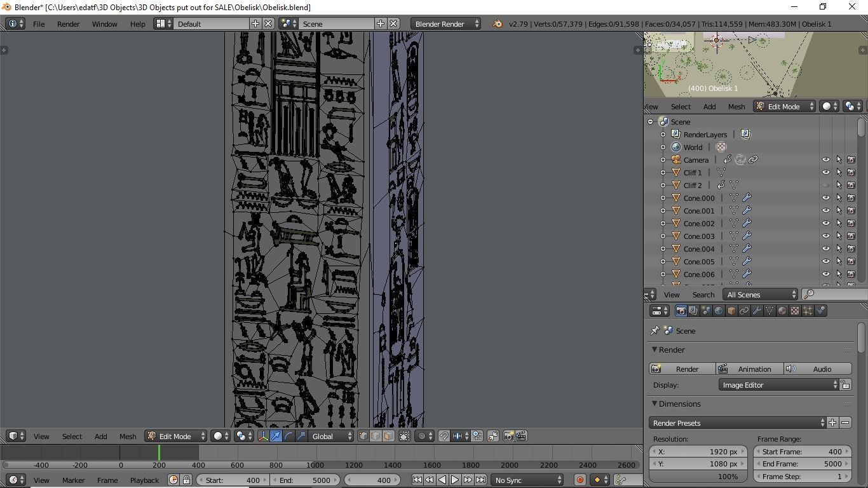Open the Window menu

(x=104, y=24)
